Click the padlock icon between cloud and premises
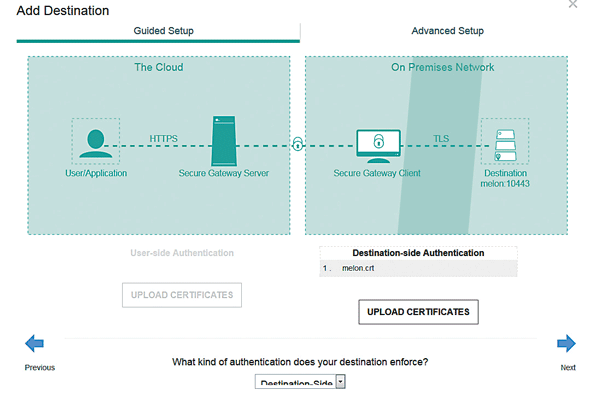 click(298, 144)
